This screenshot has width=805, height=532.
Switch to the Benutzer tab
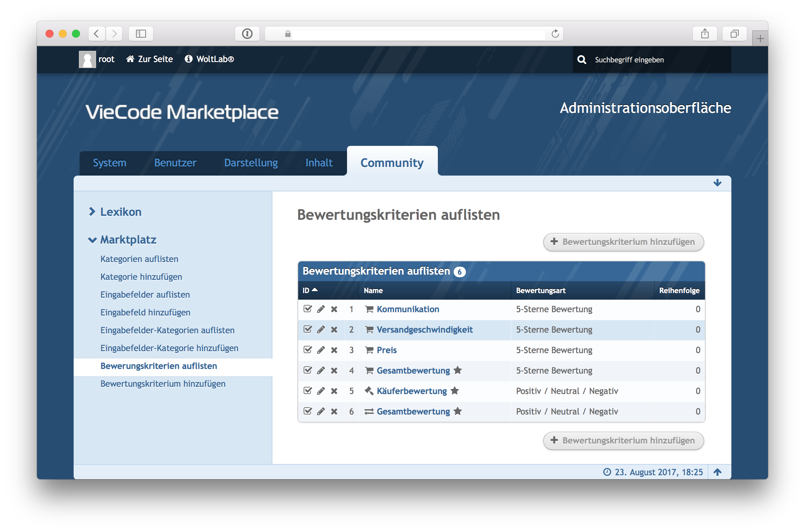175,163
